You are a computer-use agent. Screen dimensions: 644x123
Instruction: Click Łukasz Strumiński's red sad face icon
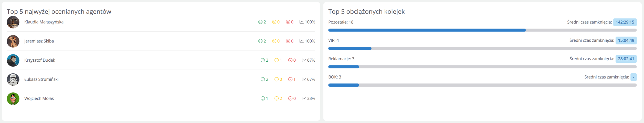(x=290, y=80)
